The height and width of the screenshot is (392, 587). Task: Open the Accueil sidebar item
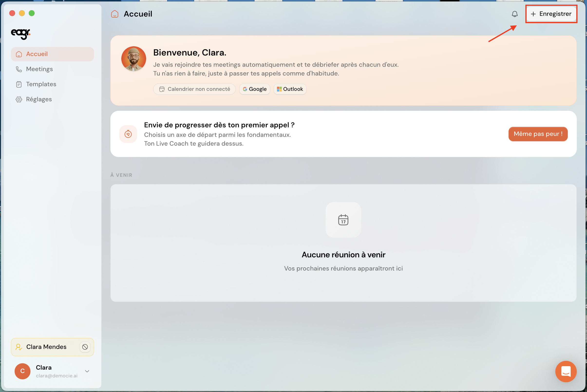point(52,54)
